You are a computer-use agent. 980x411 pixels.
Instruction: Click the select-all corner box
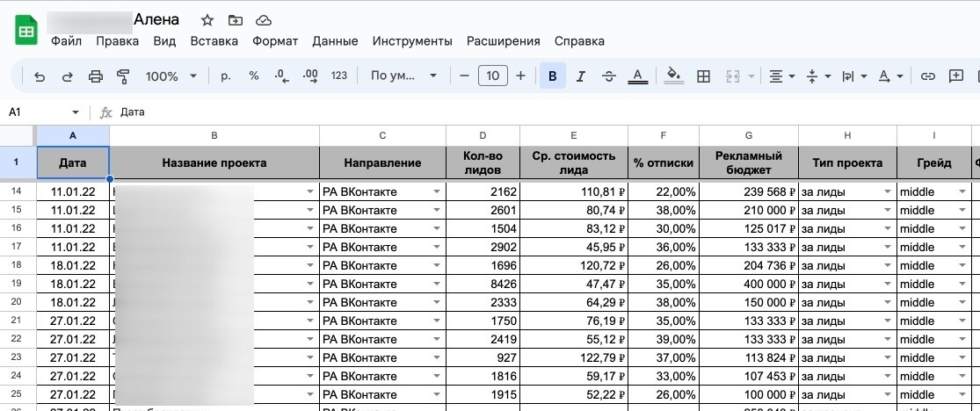pos(18,135)
